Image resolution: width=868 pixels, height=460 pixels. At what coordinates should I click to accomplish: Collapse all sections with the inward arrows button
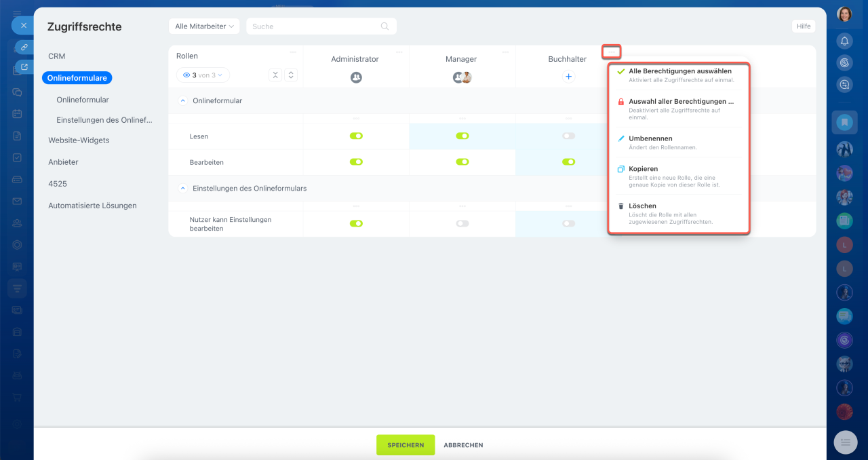click(275, 75)
